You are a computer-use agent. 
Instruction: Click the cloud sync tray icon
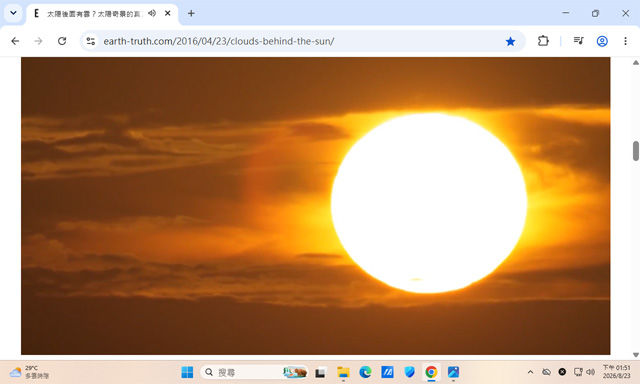546,372
